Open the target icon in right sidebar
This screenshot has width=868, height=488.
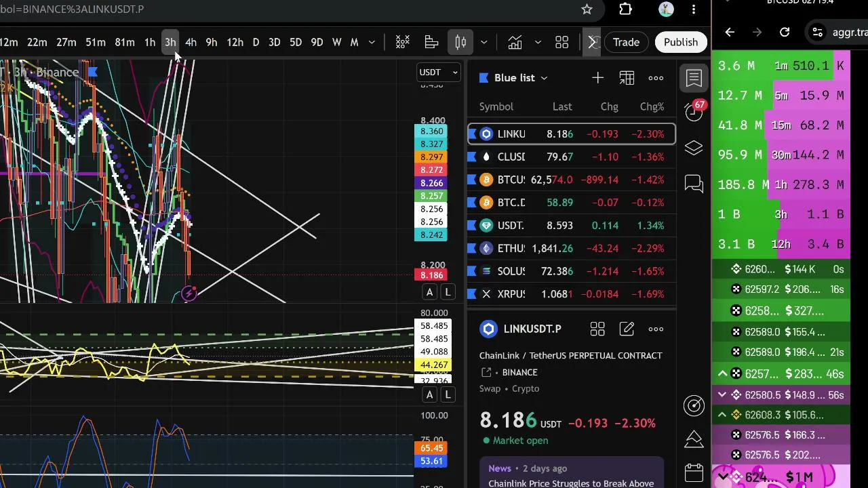pyautogui.click(x=694, y=405)
